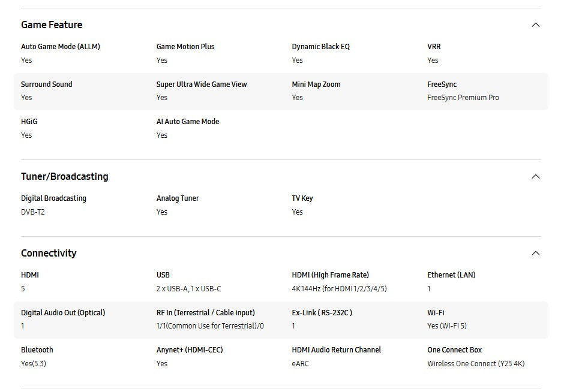Click the eARC value text
Image resolution: width=561 pixels, height=392 pixels.
[300, 364]
